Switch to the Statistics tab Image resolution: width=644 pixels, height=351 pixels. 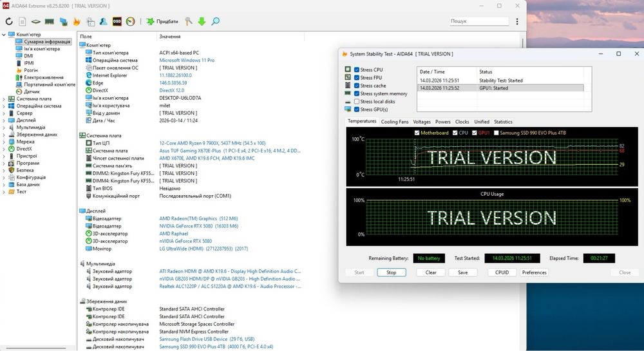point(503,122)
